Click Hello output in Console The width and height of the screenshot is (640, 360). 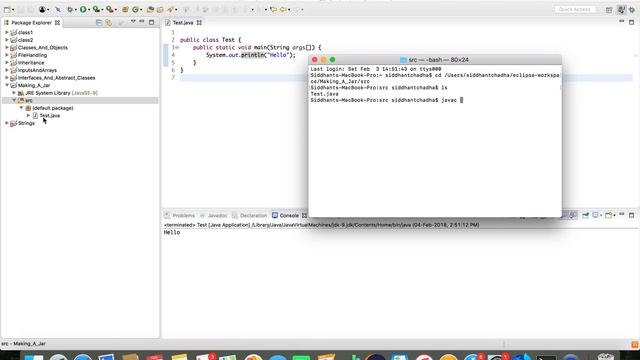(x=172, y=233)
